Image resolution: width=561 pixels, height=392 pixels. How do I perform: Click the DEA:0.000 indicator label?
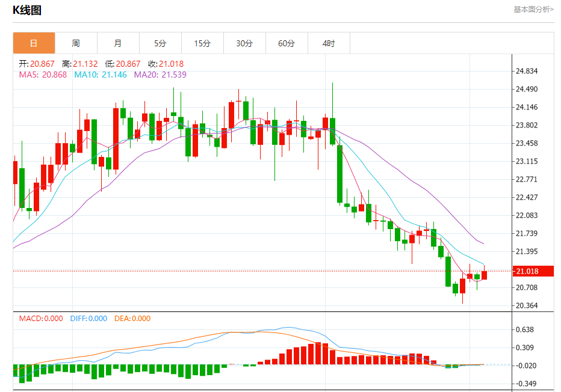132,319
